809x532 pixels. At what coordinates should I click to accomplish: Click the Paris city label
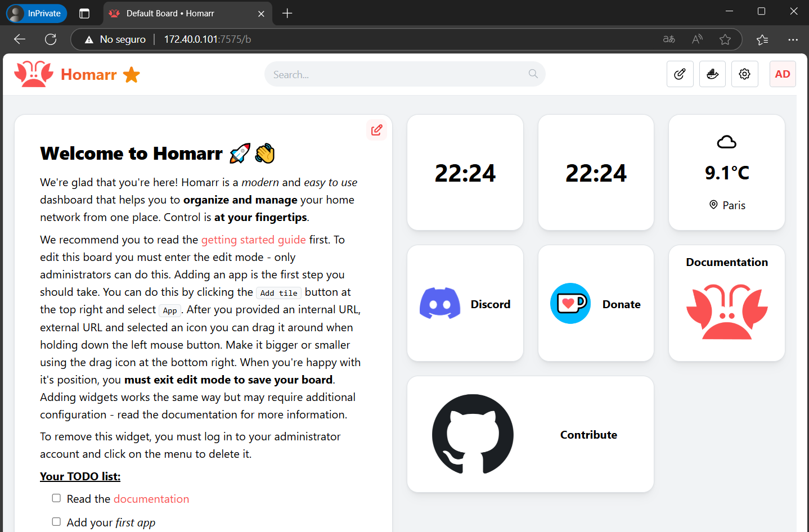[734, 205]
